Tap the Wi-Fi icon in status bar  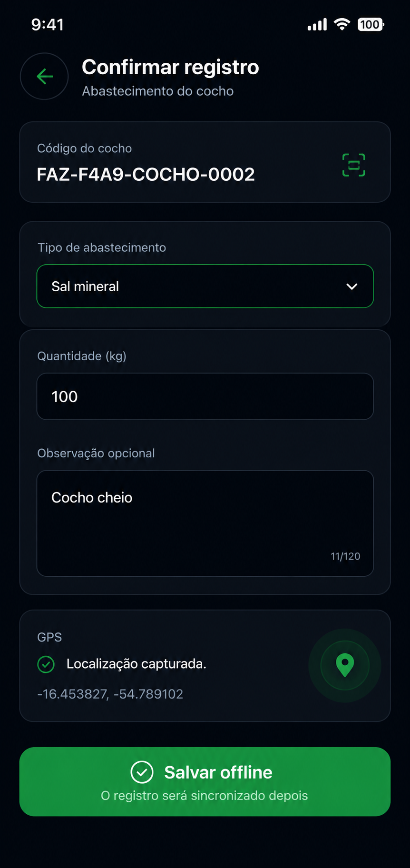tap(342, 24)
